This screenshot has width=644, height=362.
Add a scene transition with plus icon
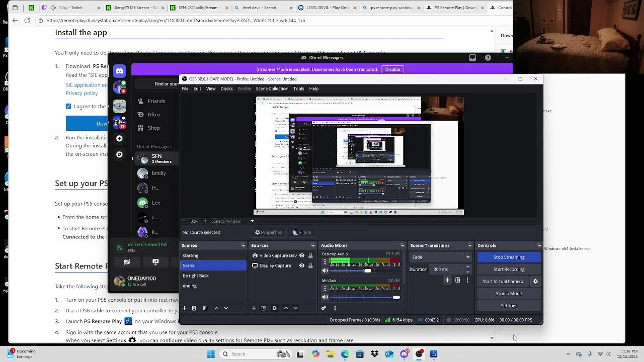[x=447, y=280]
